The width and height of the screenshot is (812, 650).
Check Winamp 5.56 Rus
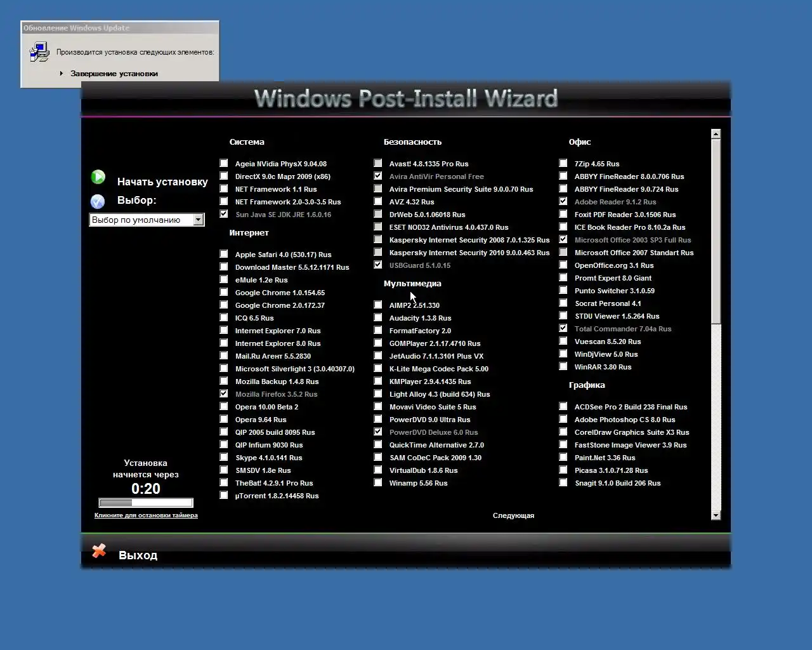(x=378, y=482)
